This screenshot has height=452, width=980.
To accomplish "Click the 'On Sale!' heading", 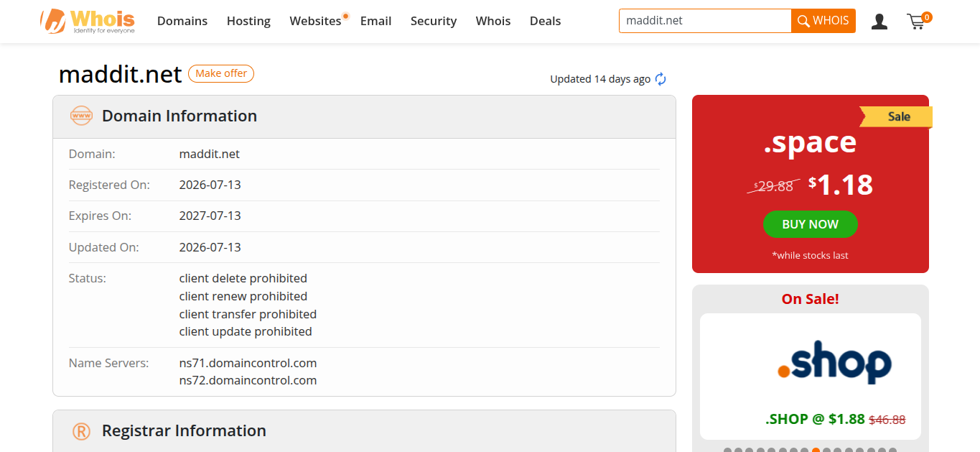I will tap(811, 299).
